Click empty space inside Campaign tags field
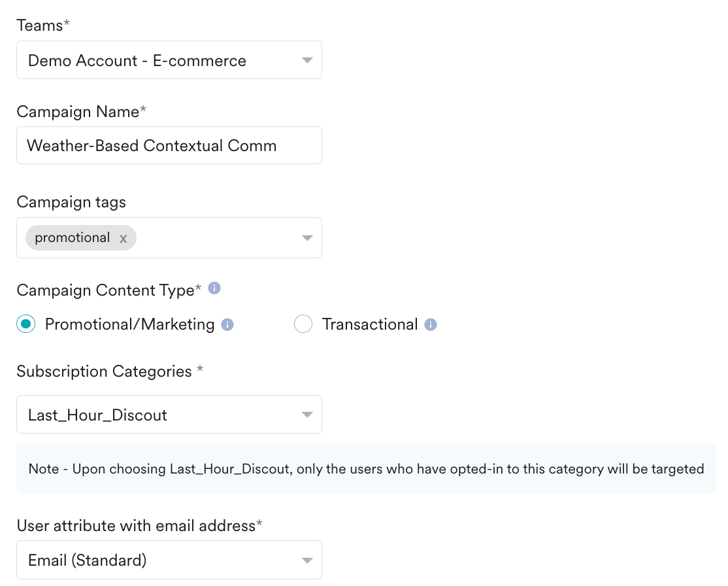This screenshot has height=586, width=728. (x=216, y=238)
